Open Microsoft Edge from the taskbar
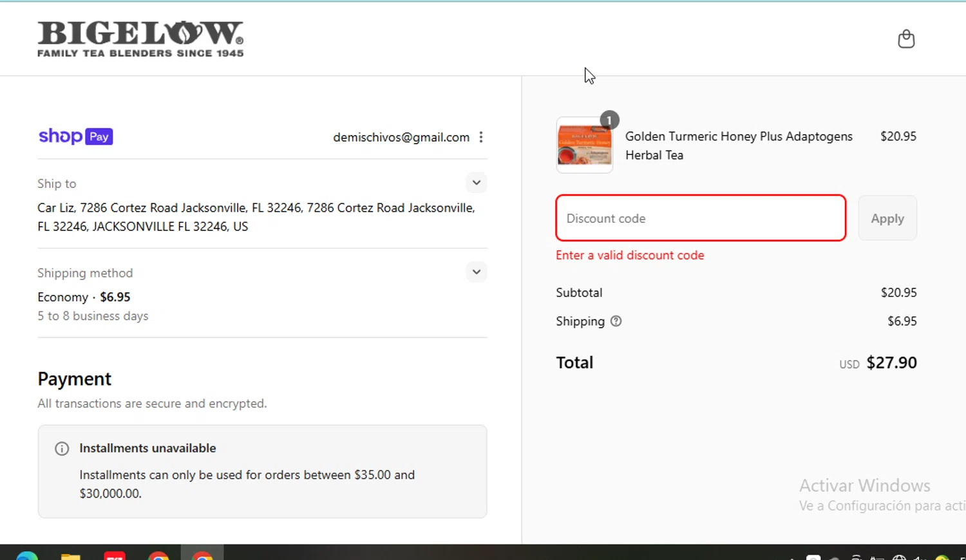The image size is (966, 560). [x=27, y=555]
